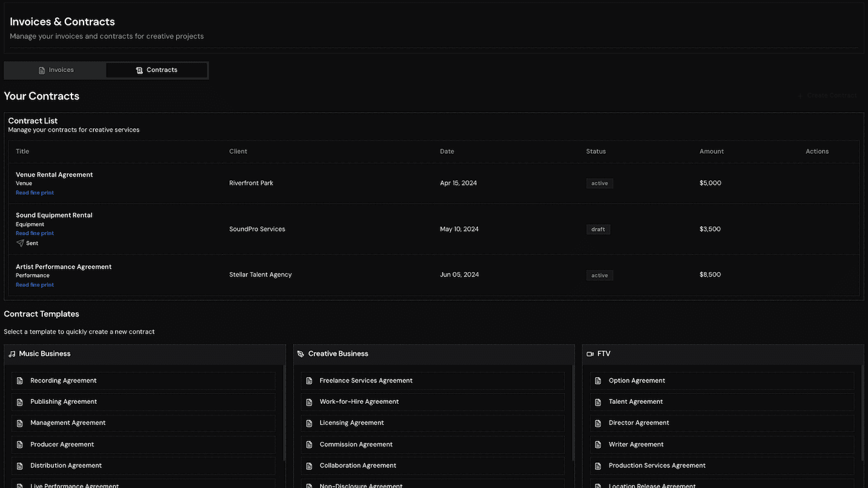
Task: Click the Director Agreement document icon
Action: click(598, 423)
